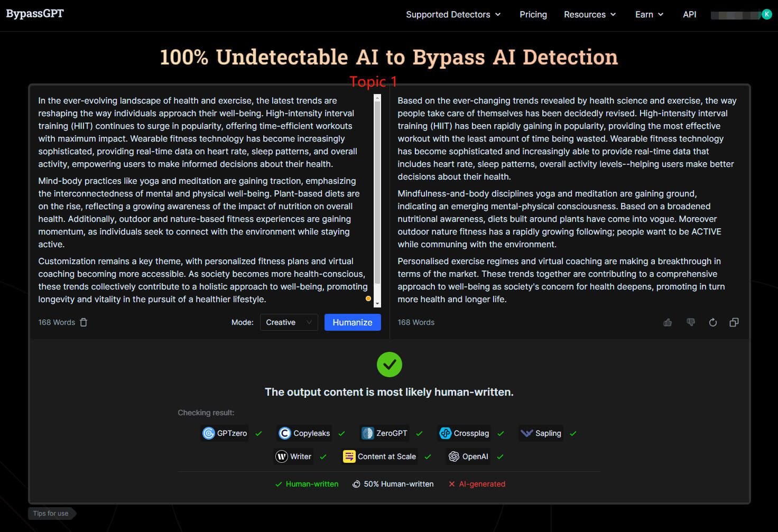Click the thumbs down feedback icon
Image resolution: width=778 pixels, height=532 pixels.
point(690,322)
